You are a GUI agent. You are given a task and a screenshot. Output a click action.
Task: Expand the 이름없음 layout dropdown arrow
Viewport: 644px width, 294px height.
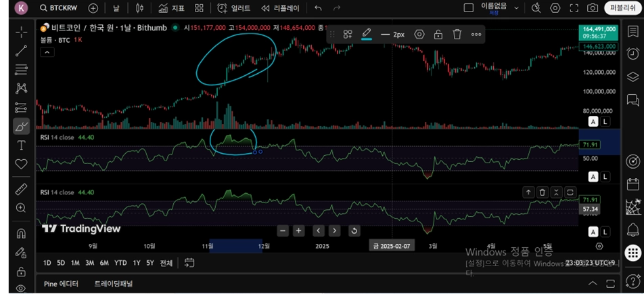[517, 8]
